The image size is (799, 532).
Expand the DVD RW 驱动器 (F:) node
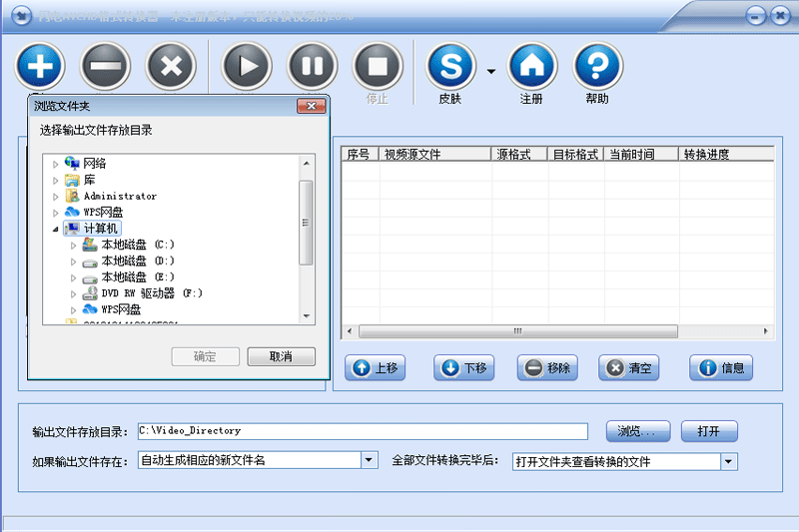click(73, 294)
